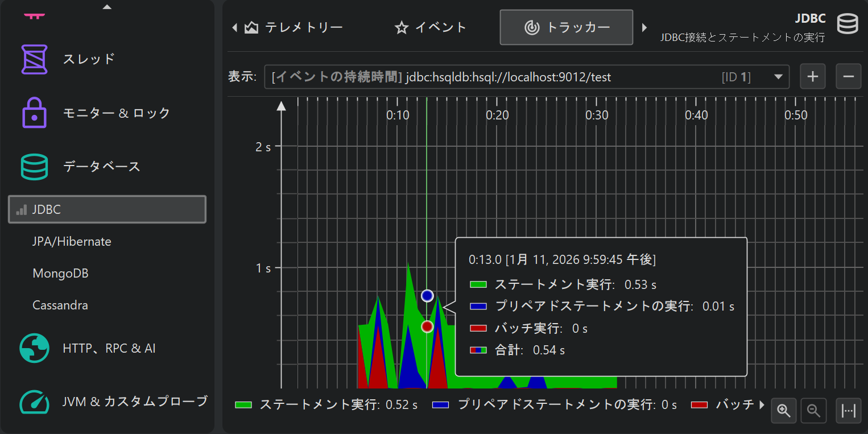The height and width of the screenshot is (434, 868).
Task: Click the fit-to-window scale button
Action: [849, 411]
